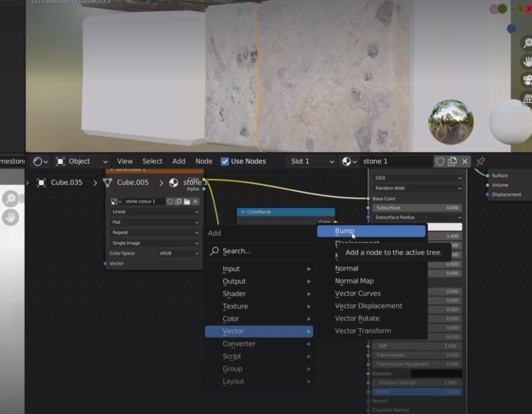The width and height of the screenshot is (532, 414).
Task: Click the 3D viewport pan hand icon
Action: pos(527,61)
